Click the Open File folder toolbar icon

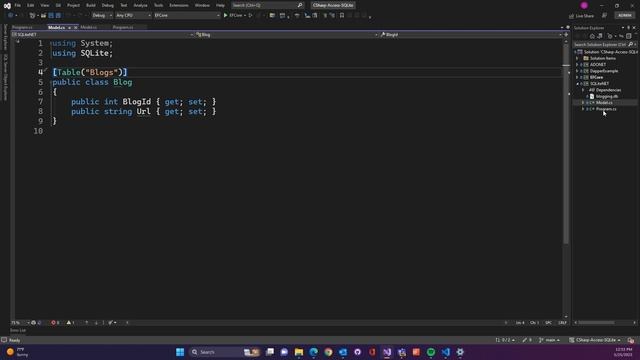tap(43, 16)
